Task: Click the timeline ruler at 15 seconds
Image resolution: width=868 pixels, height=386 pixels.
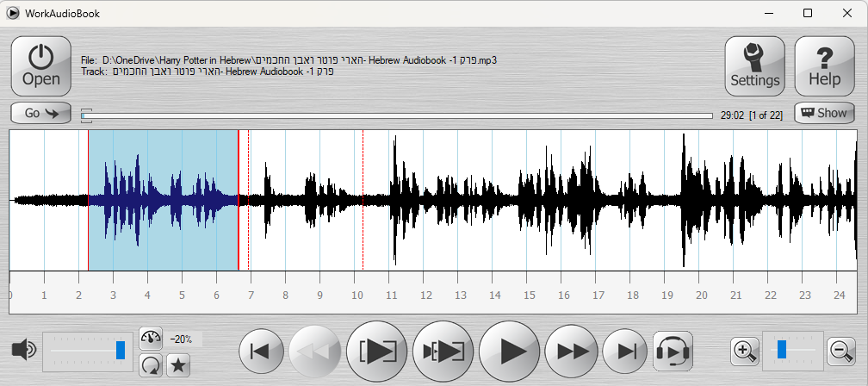Action: (x=530, y=295)
